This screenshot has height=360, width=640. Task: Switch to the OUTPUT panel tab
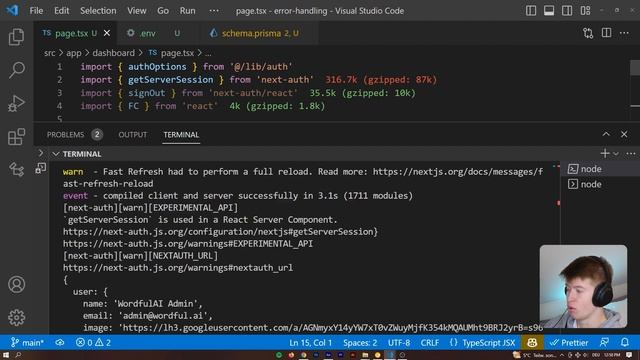(x=133, y=135)
